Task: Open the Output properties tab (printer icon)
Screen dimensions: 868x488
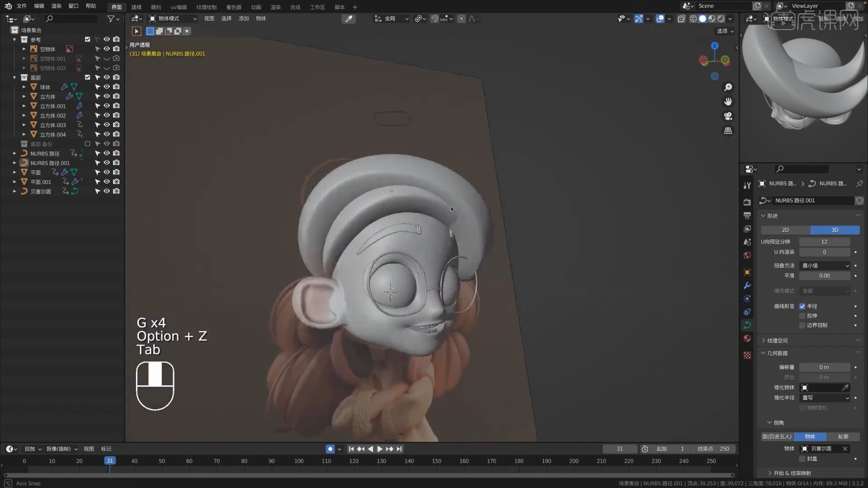Action: tap(747, 216)
